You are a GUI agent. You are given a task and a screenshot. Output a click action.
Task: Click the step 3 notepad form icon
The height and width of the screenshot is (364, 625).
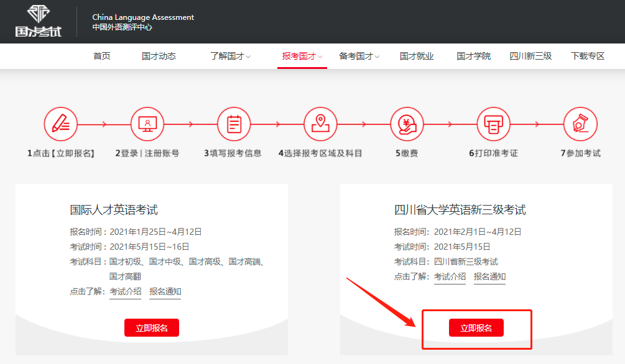234,124
